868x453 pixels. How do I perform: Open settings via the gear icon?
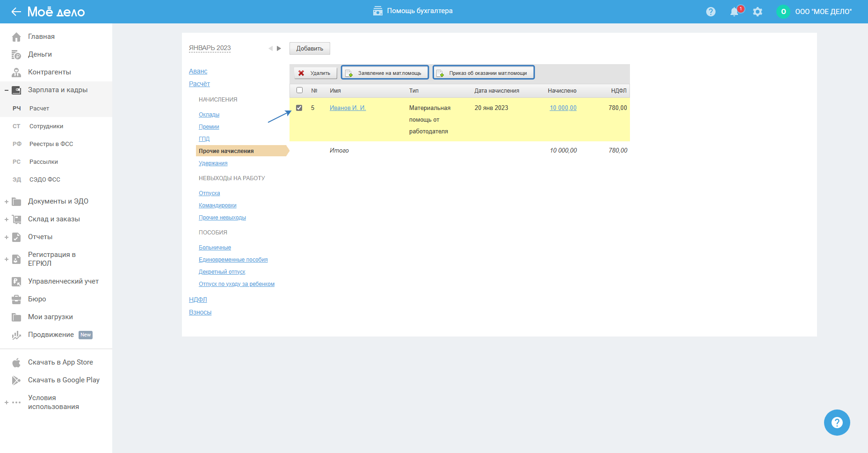tap(758, 12)
